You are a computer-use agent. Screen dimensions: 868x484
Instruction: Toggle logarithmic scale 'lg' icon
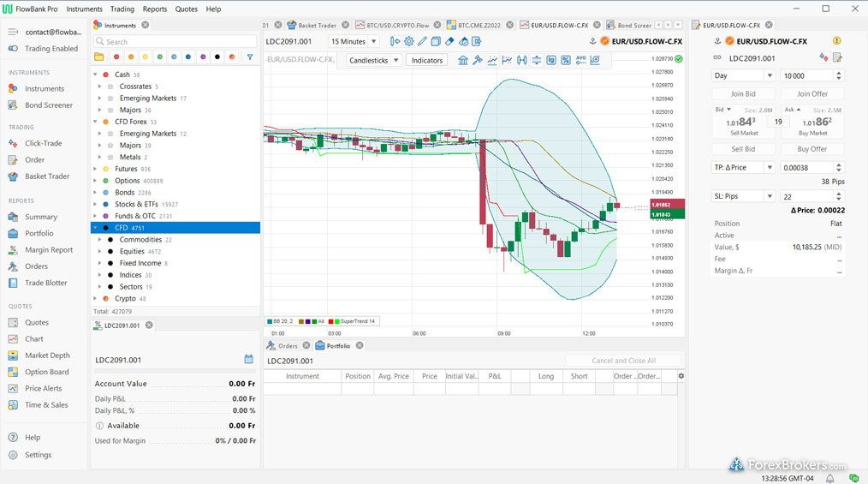[x=550, y=60]
